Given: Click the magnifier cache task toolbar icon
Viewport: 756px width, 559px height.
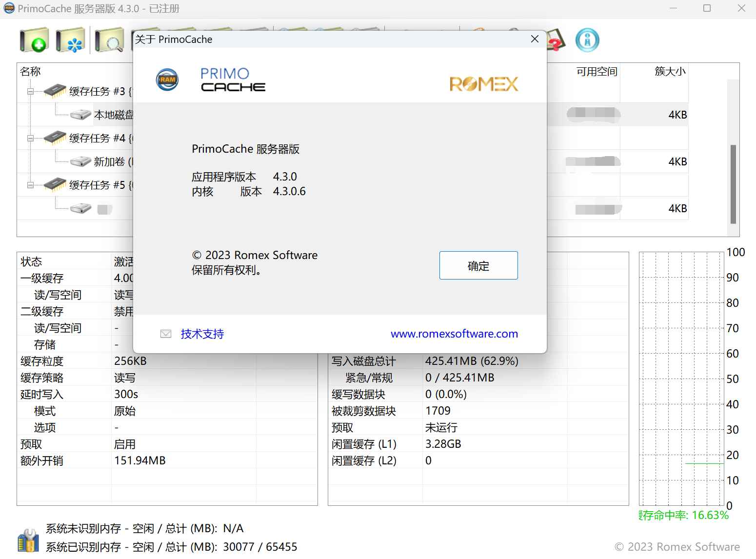Looking at the screenshot, I should pos(109,40).
